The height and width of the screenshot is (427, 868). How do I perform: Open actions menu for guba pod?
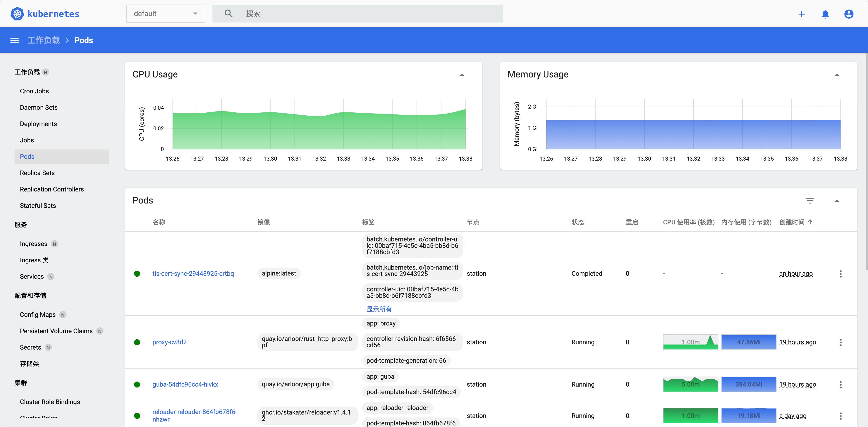click(x=840, y=385)
